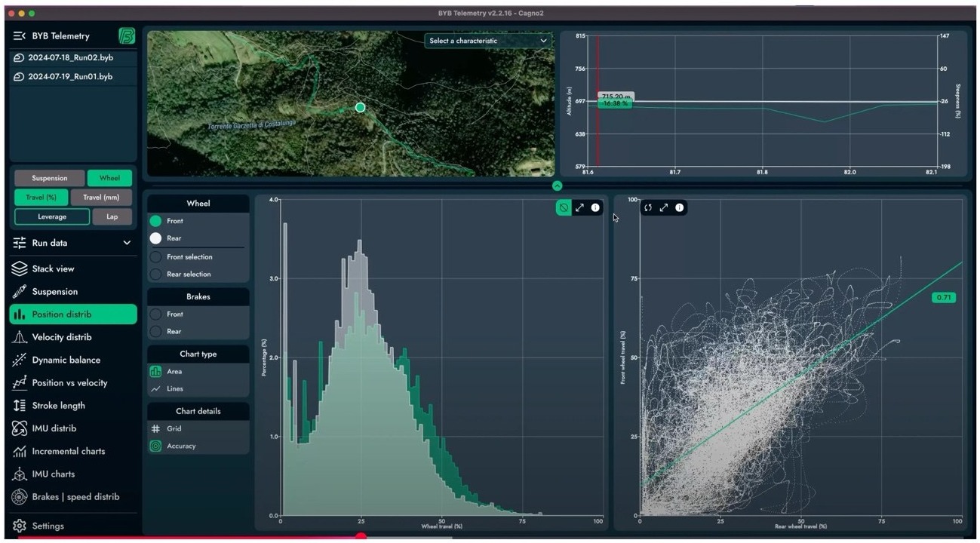
Task: Click the red playback progress slider handle
Action: click(361, 537)
